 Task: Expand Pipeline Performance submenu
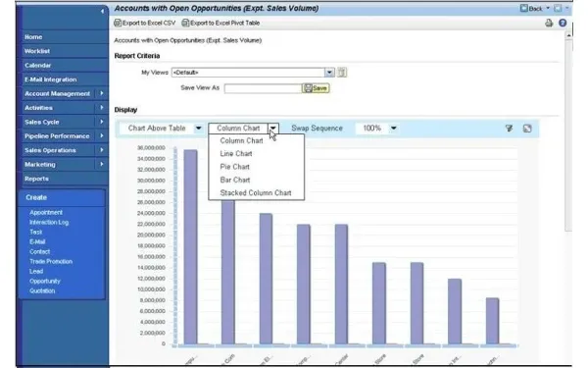point(101,135)
